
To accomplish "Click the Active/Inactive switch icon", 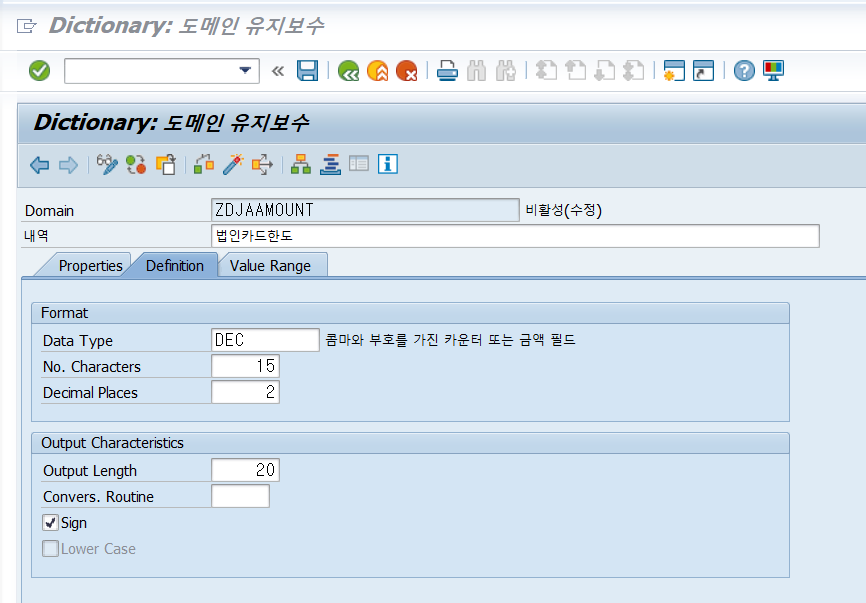I will tap(136, 165).
